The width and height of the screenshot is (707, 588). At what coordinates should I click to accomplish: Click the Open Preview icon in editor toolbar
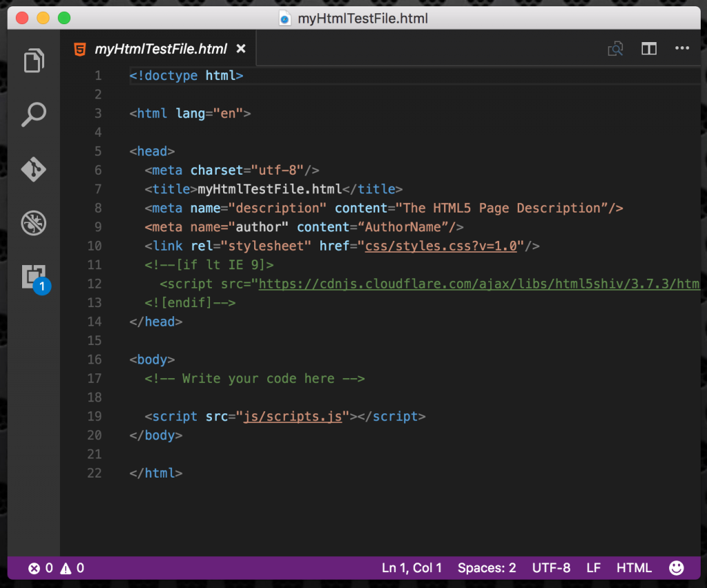tap(615, 48)
